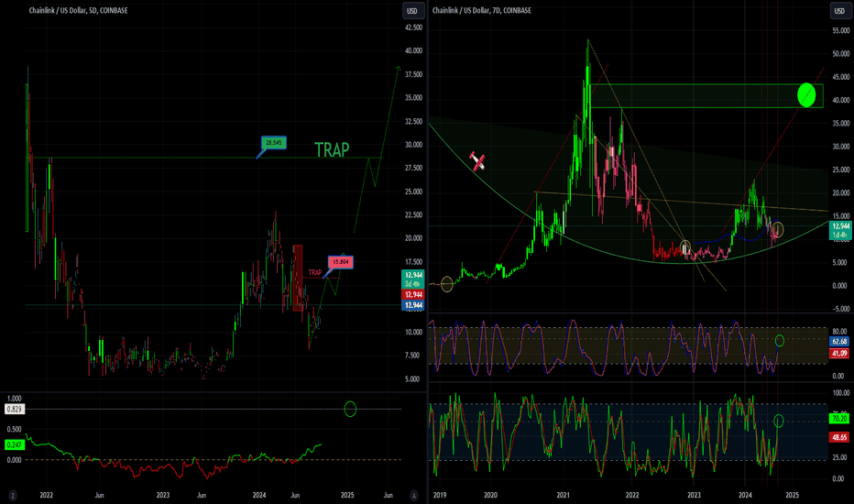The image size is (854, 504).
Task: Select the red airplane icon on the right chart
Action: [477, 161]
